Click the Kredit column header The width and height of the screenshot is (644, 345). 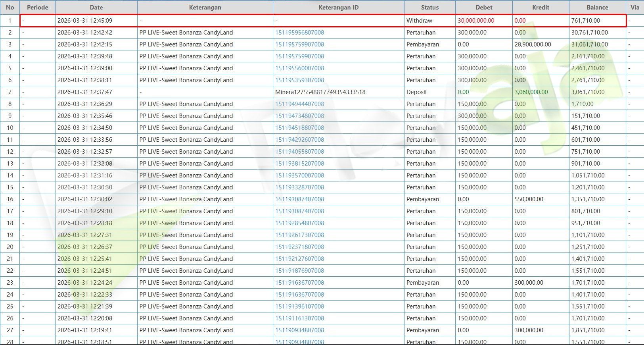click(540, 7)
